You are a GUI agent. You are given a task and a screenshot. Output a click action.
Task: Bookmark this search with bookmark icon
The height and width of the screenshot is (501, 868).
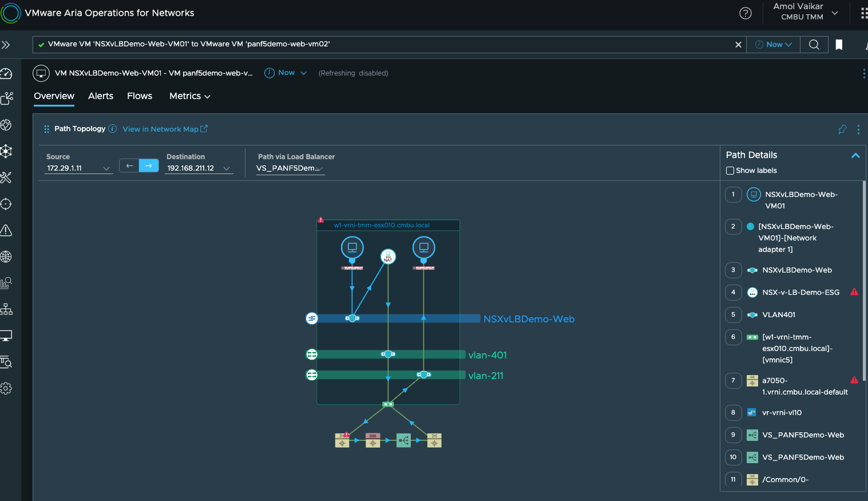(x=839, y=45)
